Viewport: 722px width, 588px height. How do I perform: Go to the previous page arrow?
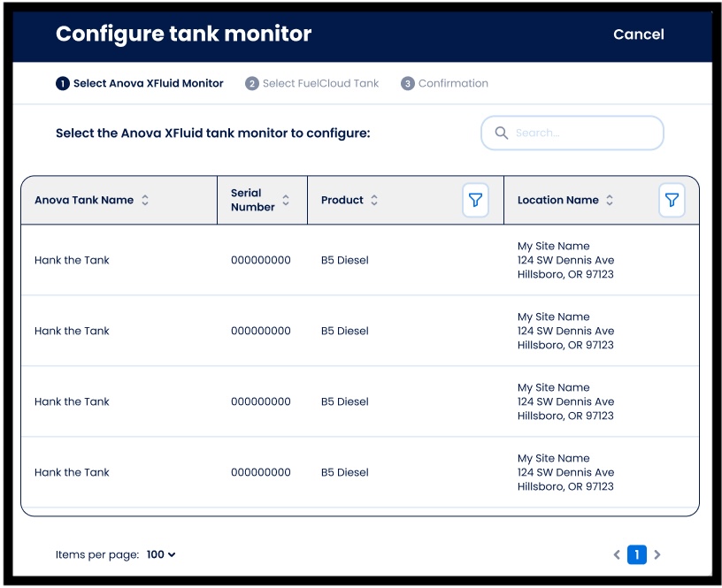click(x=617, y=555)
